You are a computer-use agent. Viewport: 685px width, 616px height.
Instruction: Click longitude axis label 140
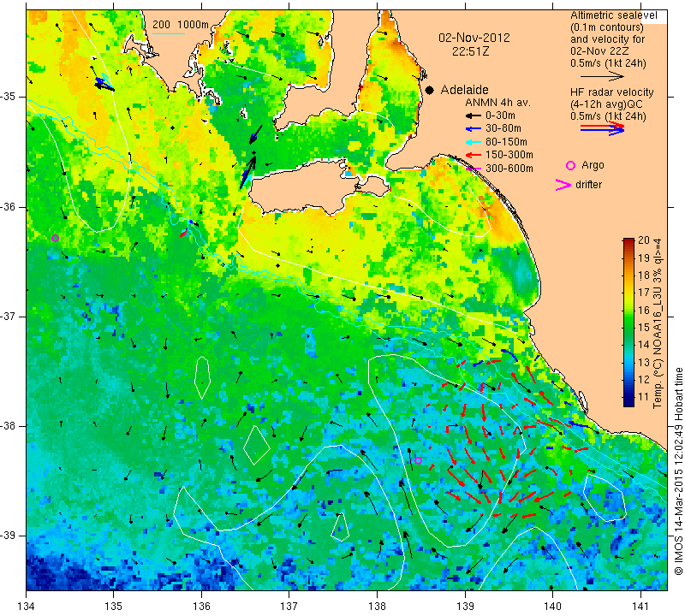pyautogui.click(x=552, y=606)
